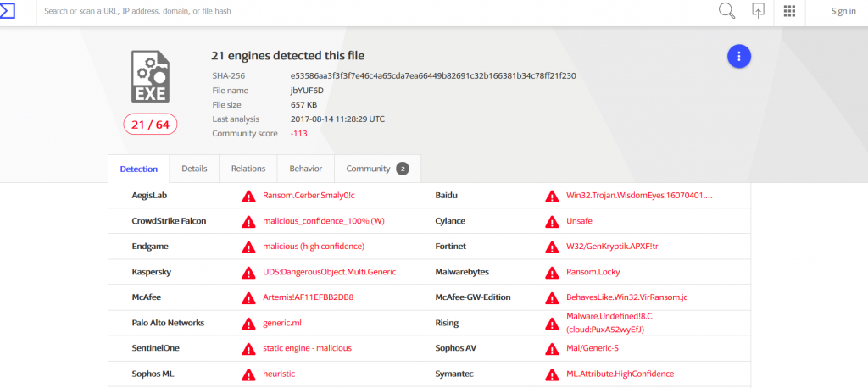
Task: Click the warning icon beside BehavesLike.Win32.VirRansom.jc
Action: (x=552, y=298)
